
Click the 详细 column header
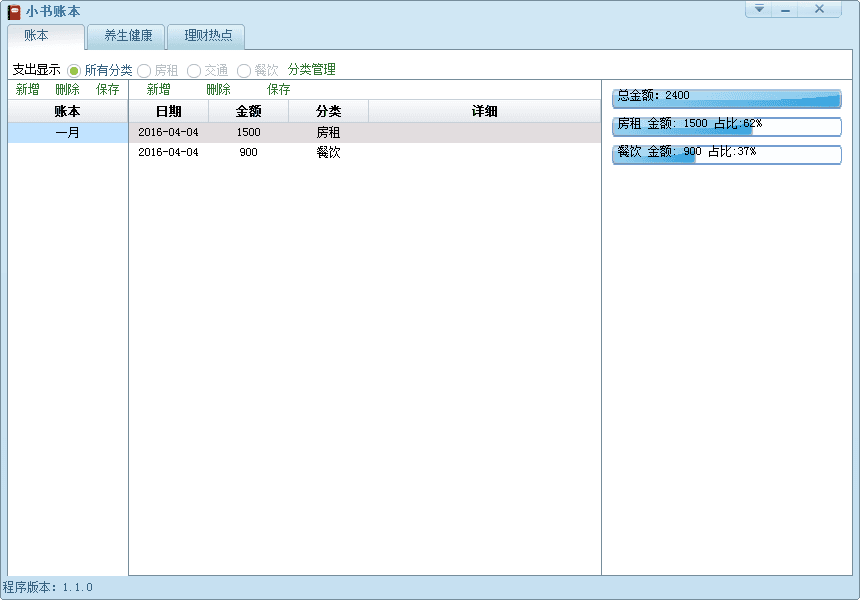tap(485, 111)
